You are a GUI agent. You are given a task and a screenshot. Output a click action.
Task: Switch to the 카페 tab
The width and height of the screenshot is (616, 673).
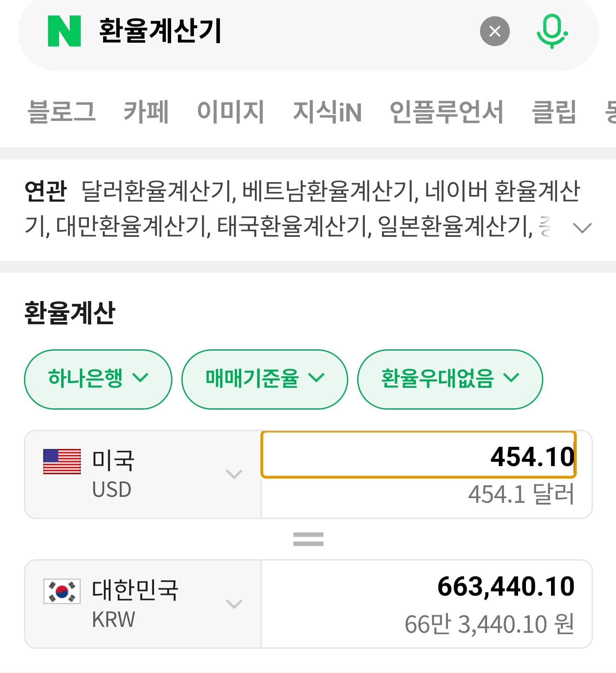[146, 112]
